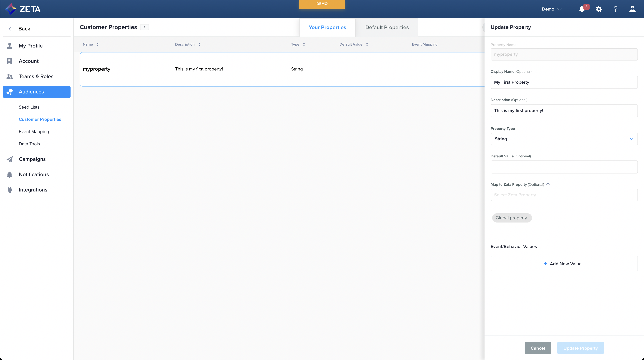Open the Select Zeta Property combo box
The height and width of the screenshot is (360, 644).
pyautogui.click(x=564, y=195)
